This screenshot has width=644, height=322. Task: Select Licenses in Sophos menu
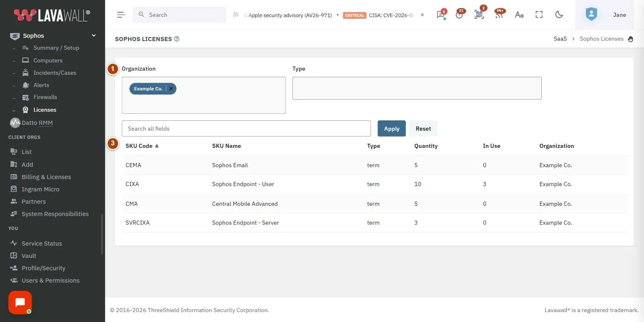(x=45, y=110)
